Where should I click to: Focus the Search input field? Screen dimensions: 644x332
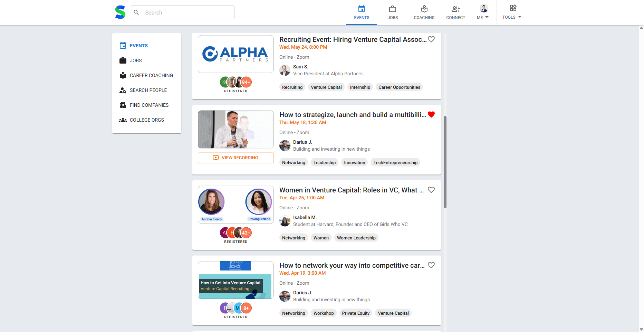click(183, 12)
